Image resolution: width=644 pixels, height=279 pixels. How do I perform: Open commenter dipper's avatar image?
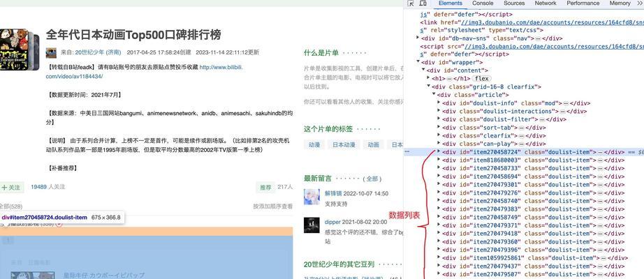312,225
